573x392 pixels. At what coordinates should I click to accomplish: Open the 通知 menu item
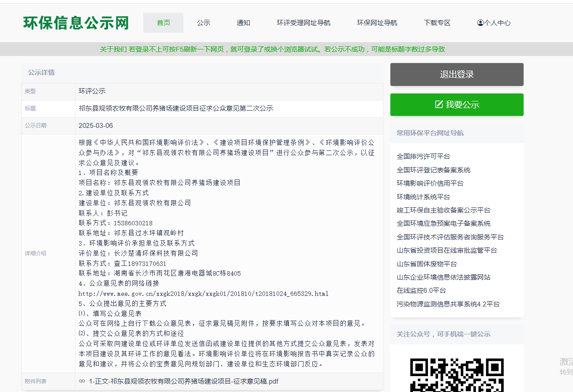point(243,23)
